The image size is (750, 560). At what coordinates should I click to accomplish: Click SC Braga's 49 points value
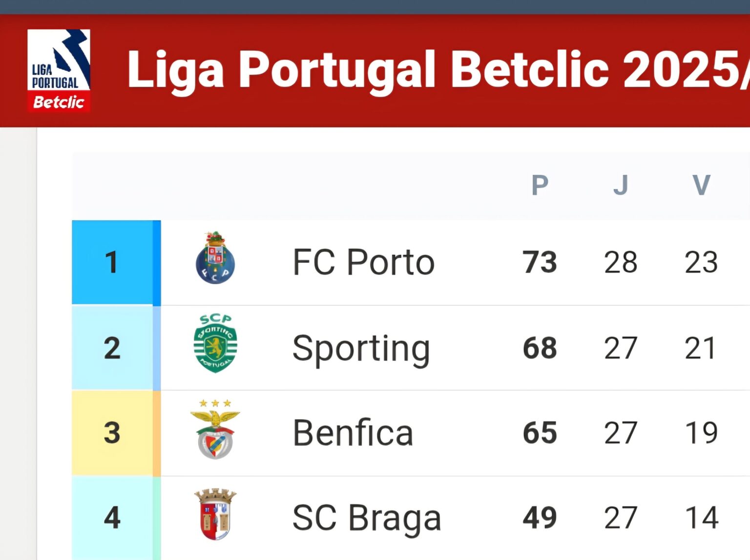(x=540, y=518)
